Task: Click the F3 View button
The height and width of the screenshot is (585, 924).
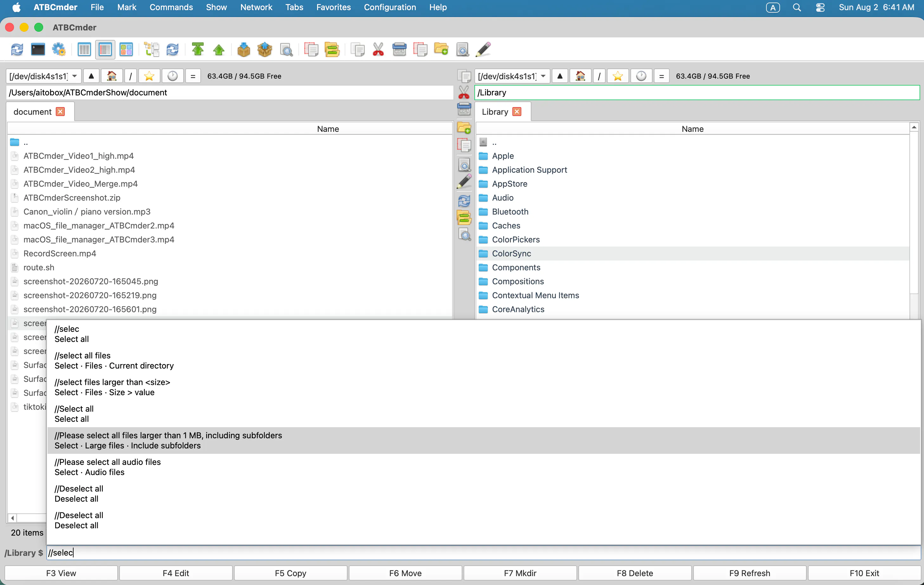Action: pyautogui.click(x=61, y=573)
